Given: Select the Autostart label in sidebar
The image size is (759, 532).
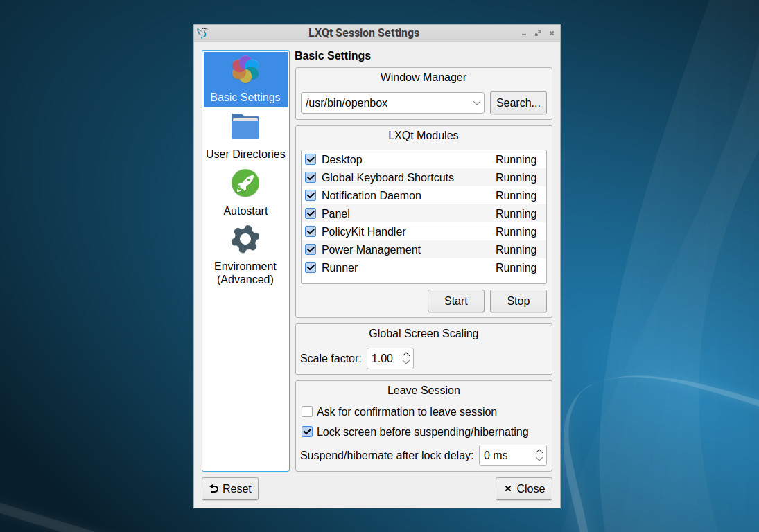Looking at the screenshot, I should click(245, 211).
